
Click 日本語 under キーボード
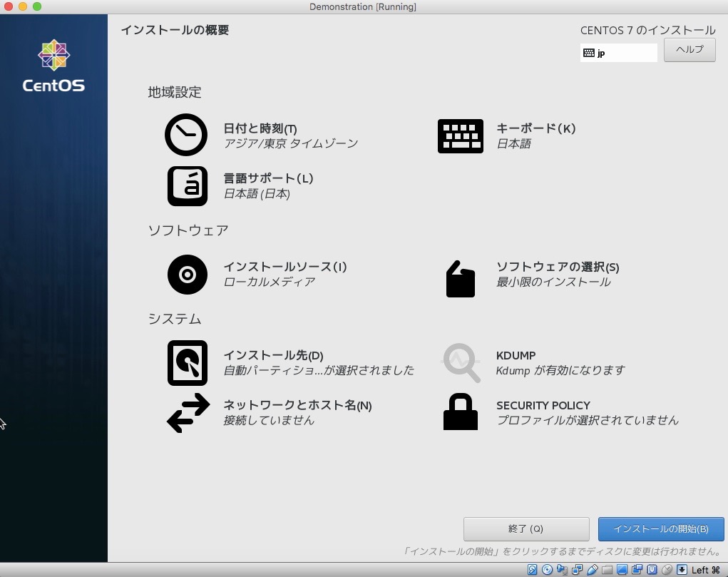click(x=513, y=143)
